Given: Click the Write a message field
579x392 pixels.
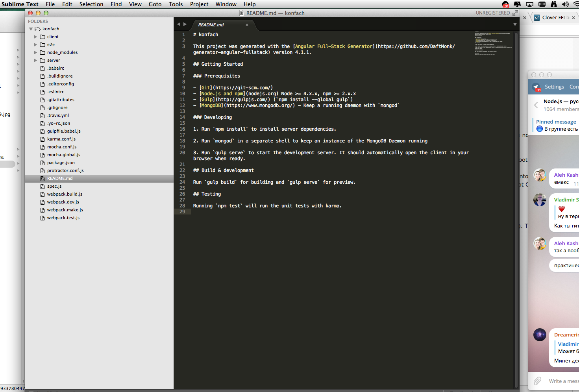Looking at the screenshot, I should 564,381.
